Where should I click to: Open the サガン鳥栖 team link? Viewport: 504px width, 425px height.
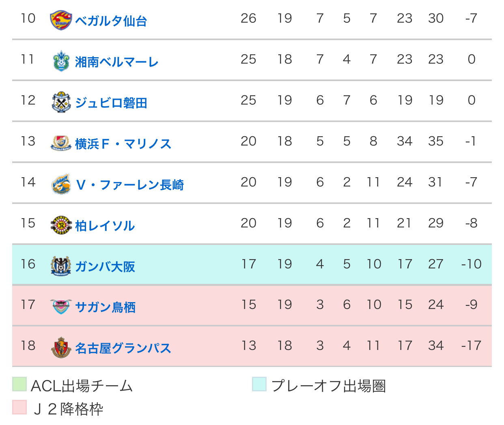[106, 307]
